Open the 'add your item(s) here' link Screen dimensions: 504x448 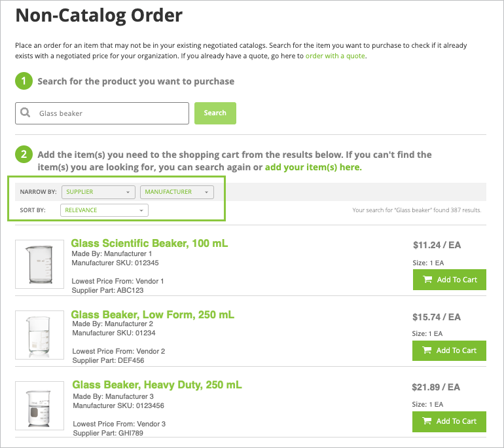coord(313,167)
